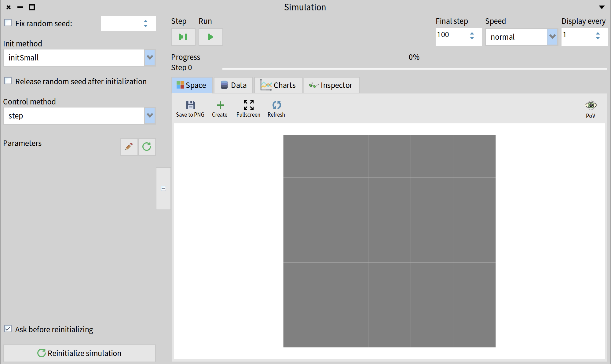Click the green reset Parameters icon
This screenshot has width=611, height=364.
pyautogui.click(x=147, y=147)
